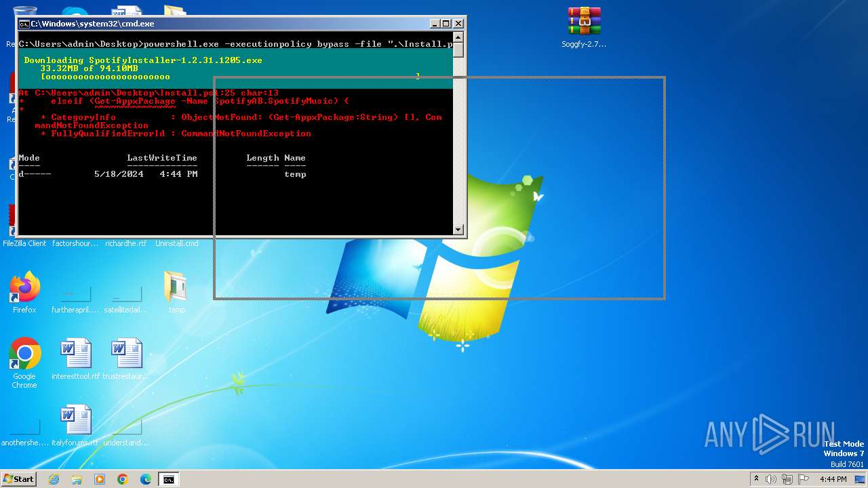Click '33.32MB of 94.10MB' text
868x488 pixels.
(x=89, y=68)
